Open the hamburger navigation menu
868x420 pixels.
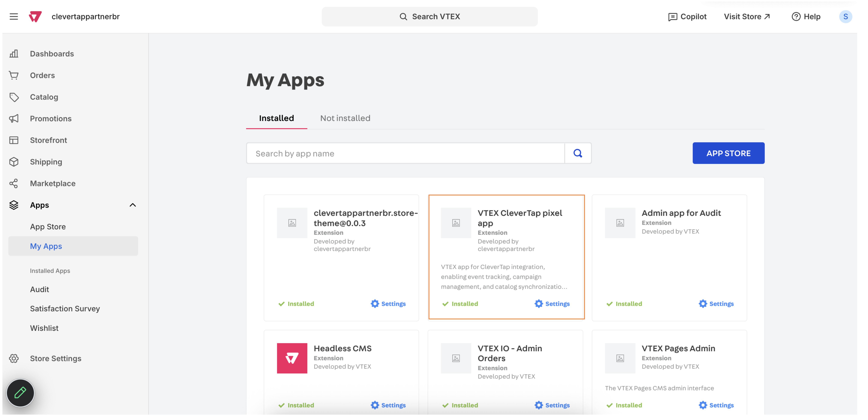14,17
